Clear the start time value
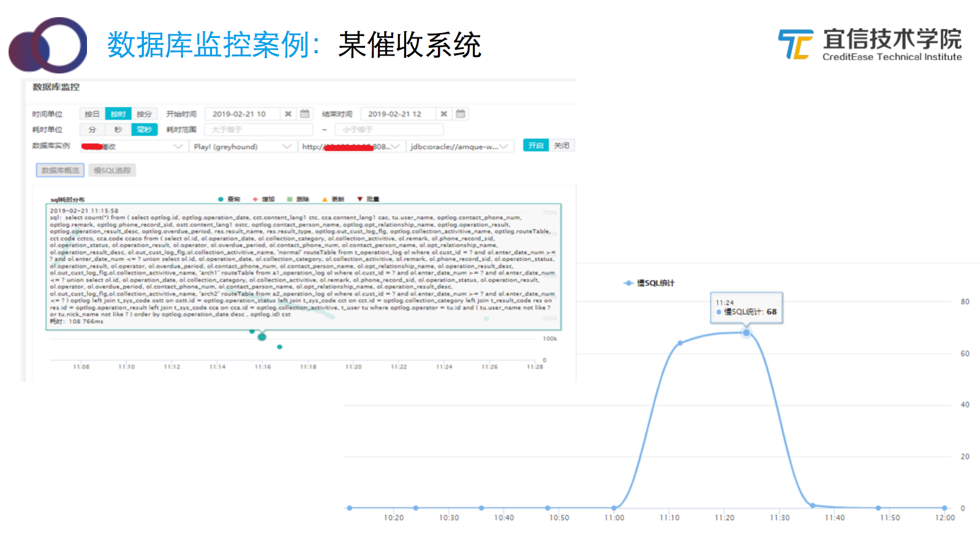The width and height of the screenshot is (980, 546). 288,114
